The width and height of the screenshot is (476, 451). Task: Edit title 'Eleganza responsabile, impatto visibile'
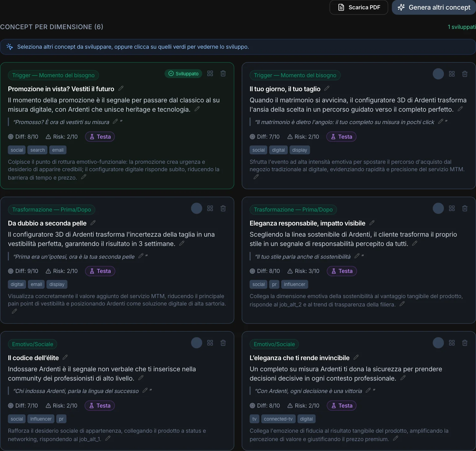pos(372,223)
